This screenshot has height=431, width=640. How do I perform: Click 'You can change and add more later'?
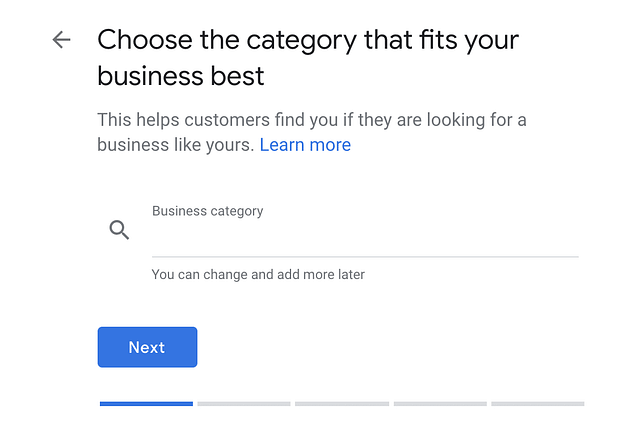(x=258, y=274)
